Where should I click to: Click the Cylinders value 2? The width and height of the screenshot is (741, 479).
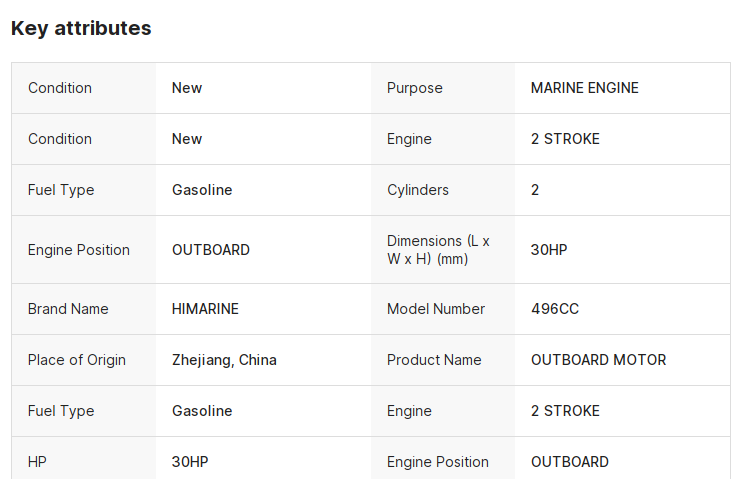(x=535, y=190)
